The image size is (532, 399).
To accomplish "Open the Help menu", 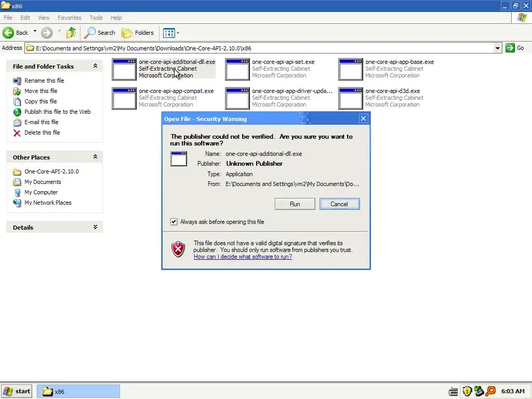I will [116, 18].
